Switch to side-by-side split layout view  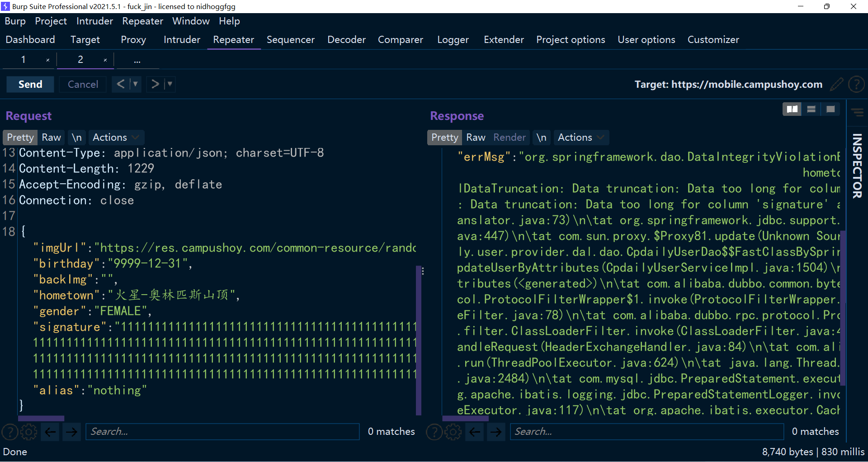[x=792, y=109]
